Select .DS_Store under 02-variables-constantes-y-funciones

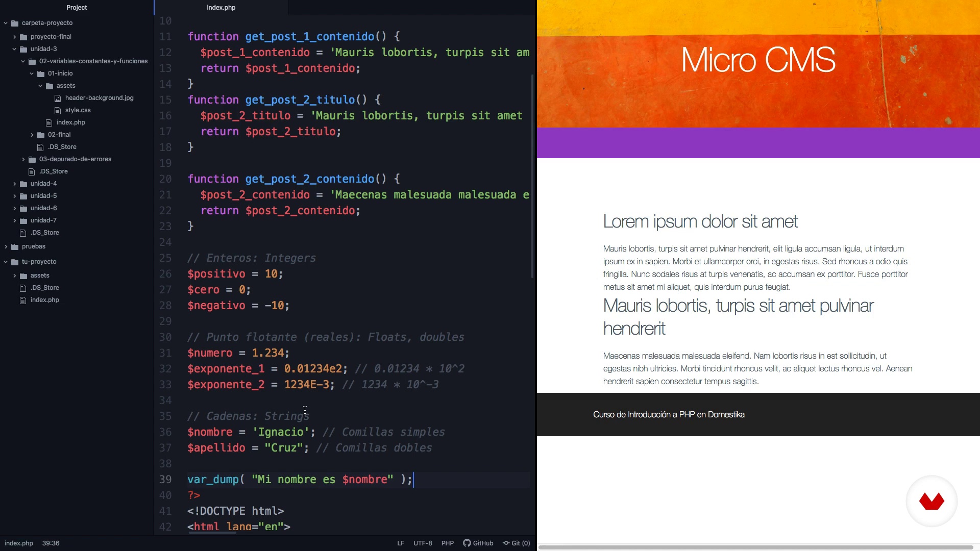click(x=53, y=171)
